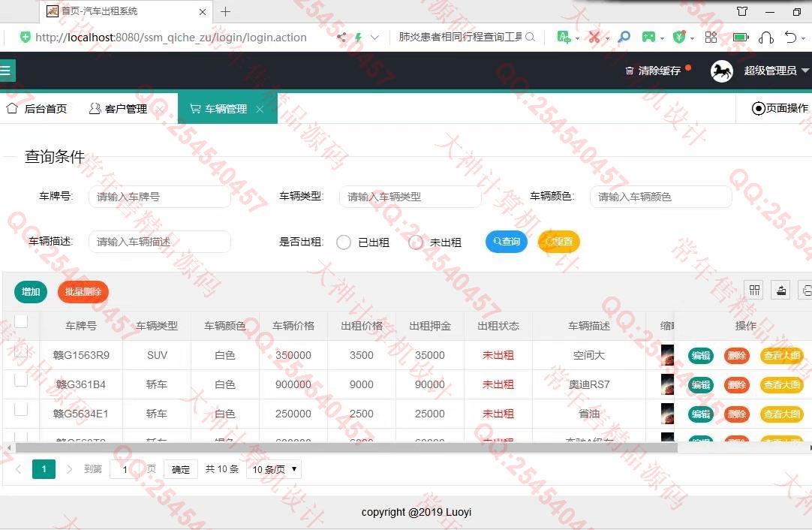Click the 清除缓存 trash icon
This screenshot has width=812, height=530.
629,71
